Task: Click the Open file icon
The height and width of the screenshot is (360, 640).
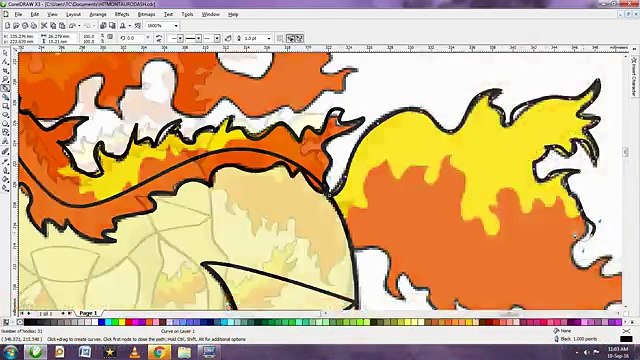Action: click(16, 25)
